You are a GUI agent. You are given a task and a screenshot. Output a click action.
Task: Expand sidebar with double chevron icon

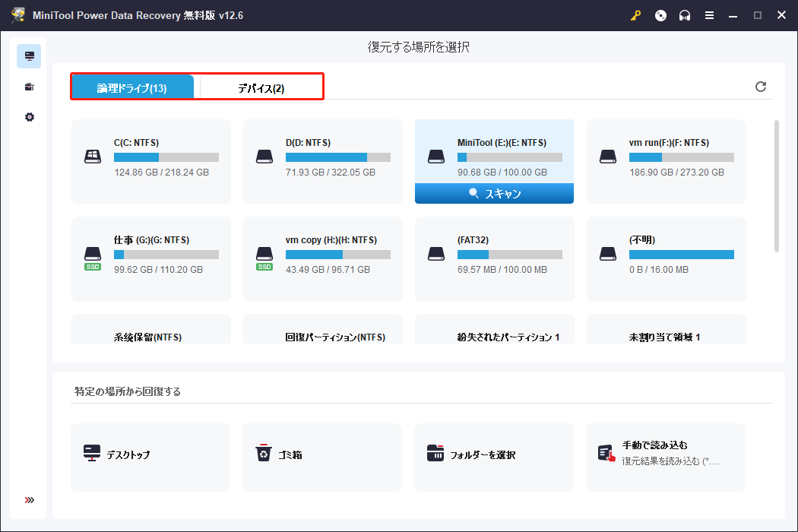[30, 500]
